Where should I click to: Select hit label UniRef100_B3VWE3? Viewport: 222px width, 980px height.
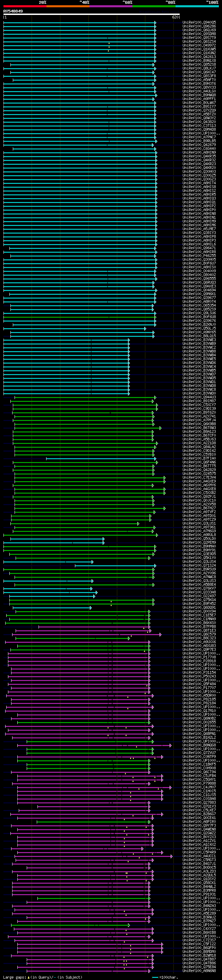[199, 340]
